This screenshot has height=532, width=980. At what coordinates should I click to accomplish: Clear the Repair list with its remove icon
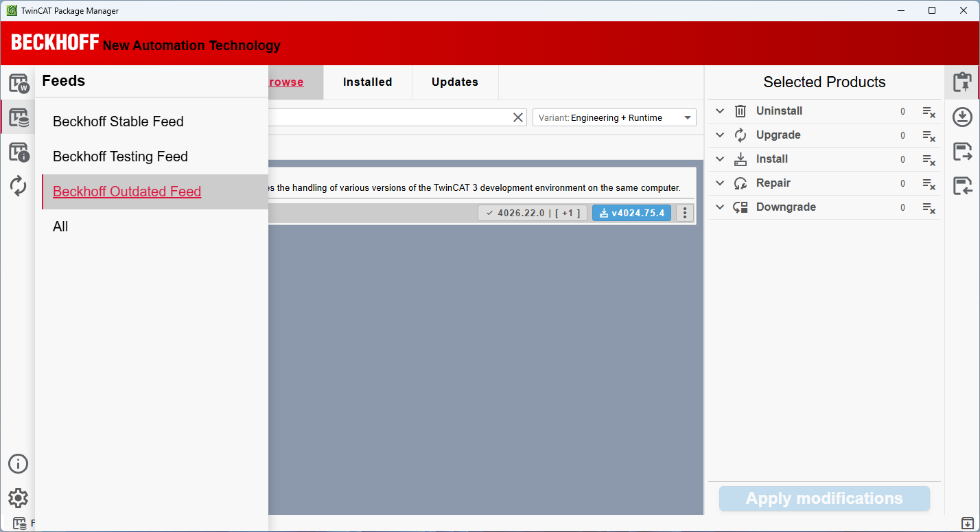(x=929, y=184)
